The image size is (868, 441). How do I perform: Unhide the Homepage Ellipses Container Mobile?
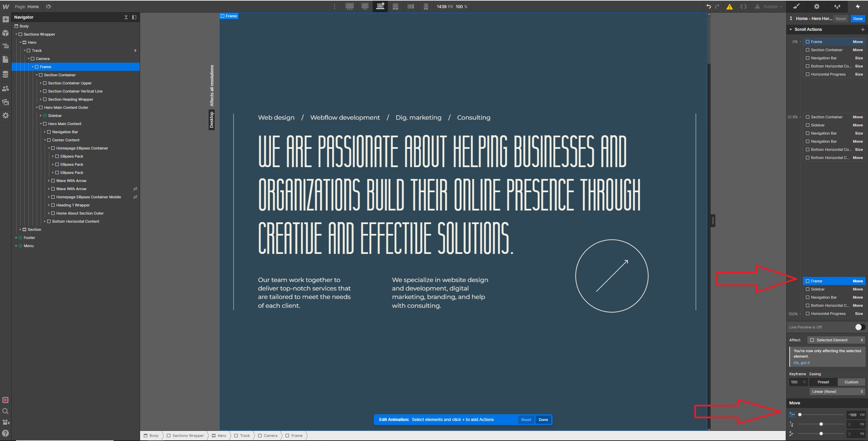click(x=135, y=197)
